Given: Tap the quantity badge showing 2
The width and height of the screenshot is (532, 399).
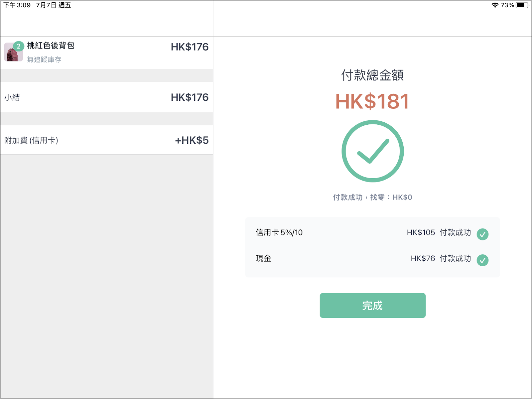Looking at the screenshot, I should pyautogui.click(x=19, y=47).
